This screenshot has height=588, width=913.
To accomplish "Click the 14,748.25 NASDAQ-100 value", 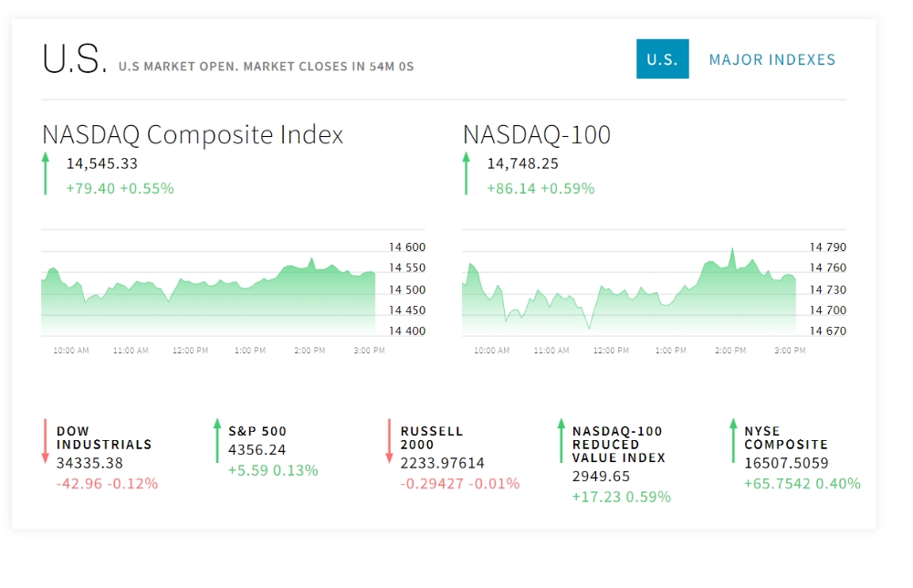I will click(x=522, y=163).
